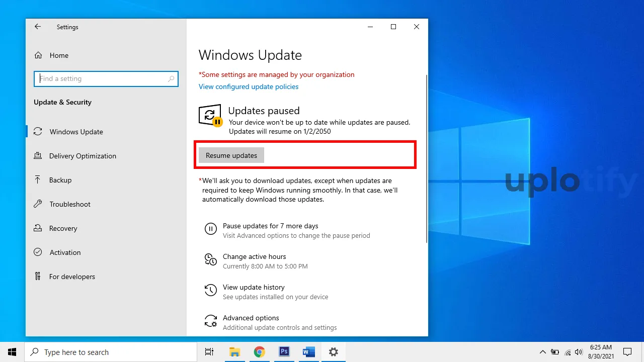Image resolution: width=644 pixels, height=362 pixels.
Task: Click the red Some settings are managed notice
Action: click(x=277, y=74)
